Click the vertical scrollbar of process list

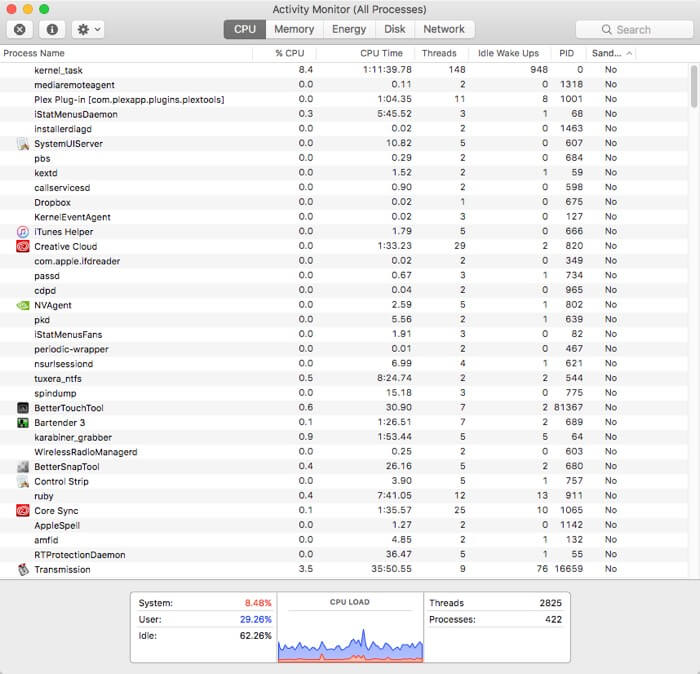694,86
